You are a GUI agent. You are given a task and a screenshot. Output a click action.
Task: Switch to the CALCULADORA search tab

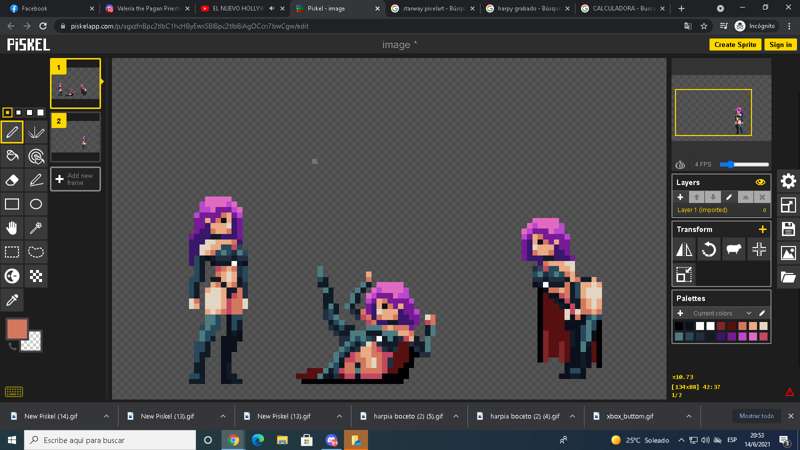tap(623, 9)
